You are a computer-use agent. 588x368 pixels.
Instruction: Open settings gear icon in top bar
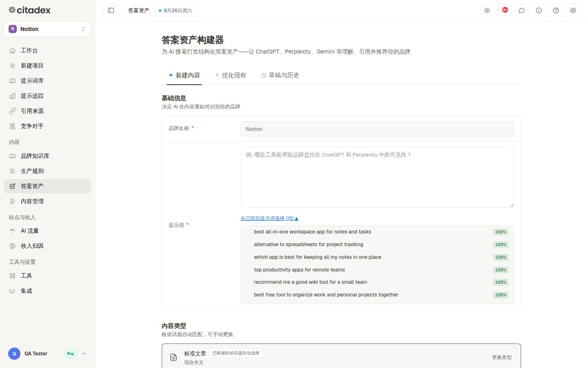click(573, 11)
